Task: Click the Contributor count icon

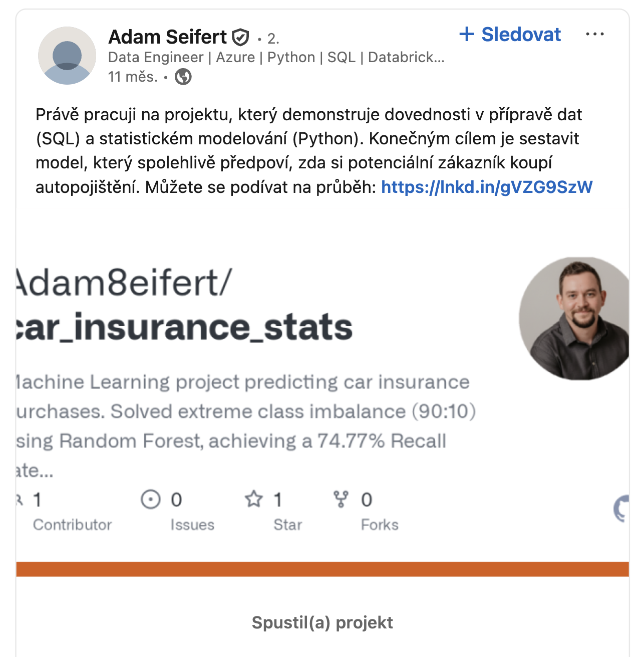Action: (x=20, y=499)
